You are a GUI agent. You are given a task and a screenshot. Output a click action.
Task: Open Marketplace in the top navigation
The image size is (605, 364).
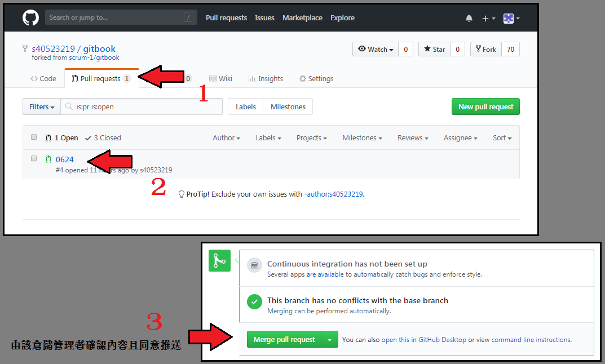coord(302,17)
